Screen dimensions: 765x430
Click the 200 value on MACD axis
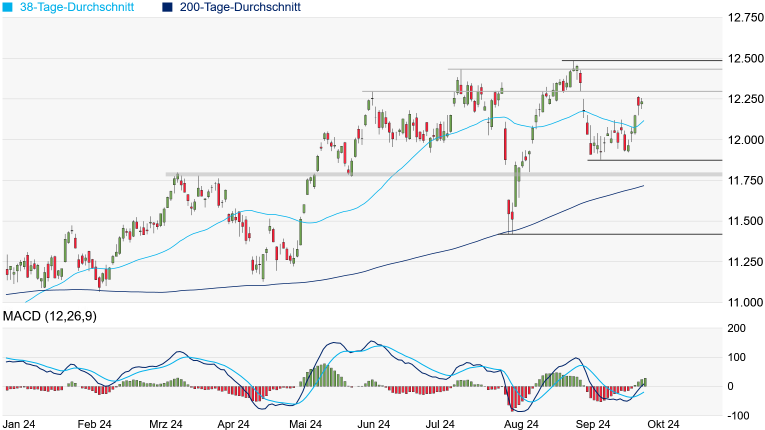tap(738, 328)
